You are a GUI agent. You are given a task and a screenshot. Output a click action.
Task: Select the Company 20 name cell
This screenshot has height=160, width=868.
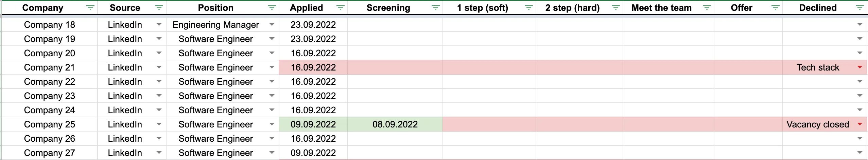(x=50, y=53)
